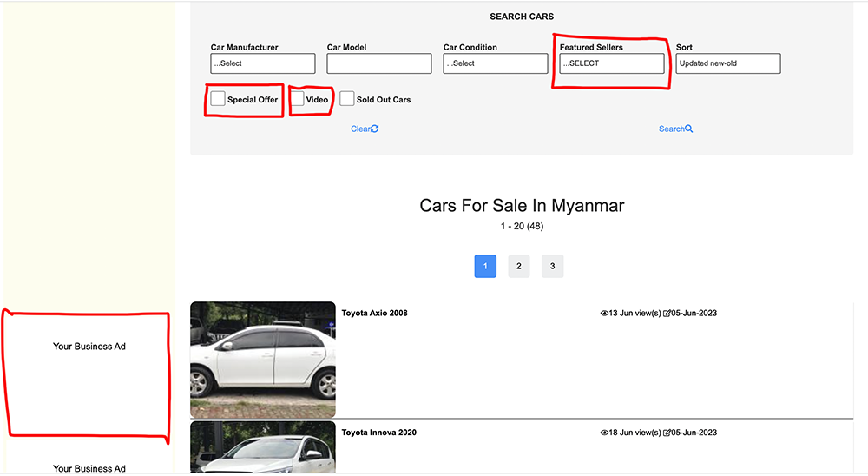Open the Car Manufacturer dropdown
The image size is (868, 476).
click(x=263, y=63)
